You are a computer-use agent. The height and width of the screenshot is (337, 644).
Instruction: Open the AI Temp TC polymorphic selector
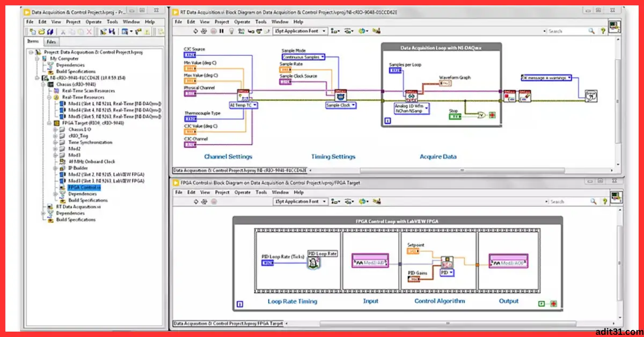244,105
